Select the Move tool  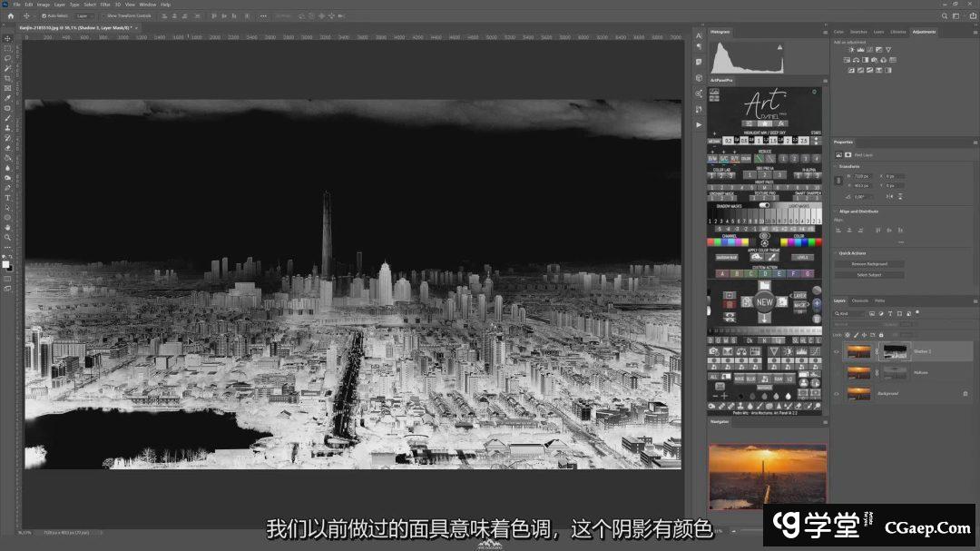(7, 38)
